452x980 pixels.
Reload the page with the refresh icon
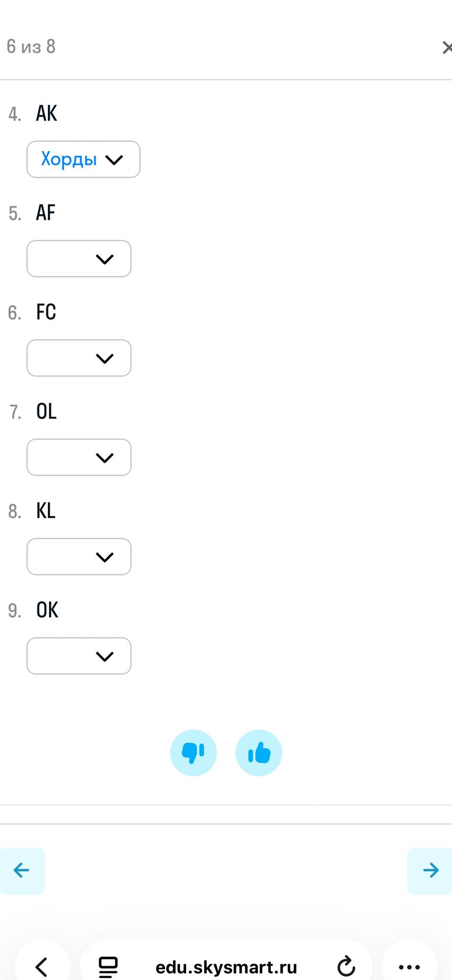346,966
